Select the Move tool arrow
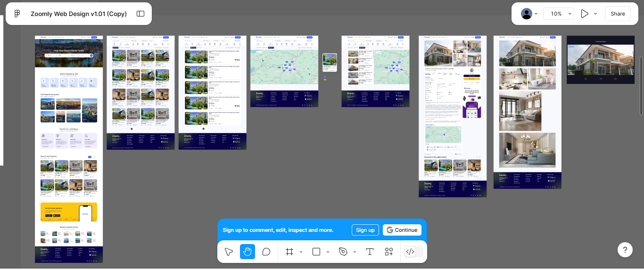This screenshot has width=644, height=270. [229, 252]
